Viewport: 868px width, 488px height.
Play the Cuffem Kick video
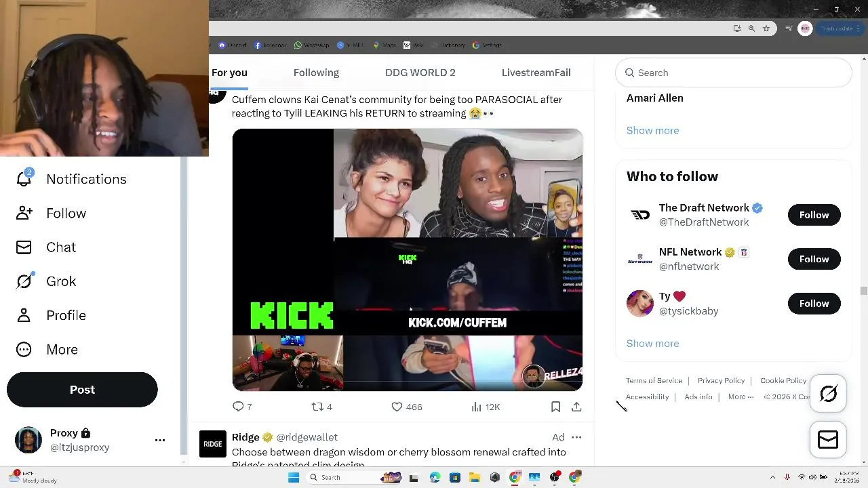click(x=407, y=260)
